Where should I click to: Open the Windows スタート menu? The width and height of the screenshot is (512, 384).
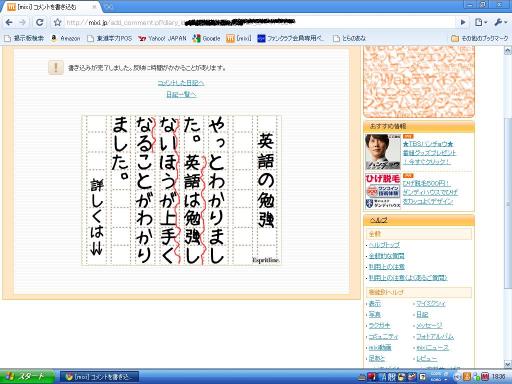[x=27, y=377]
